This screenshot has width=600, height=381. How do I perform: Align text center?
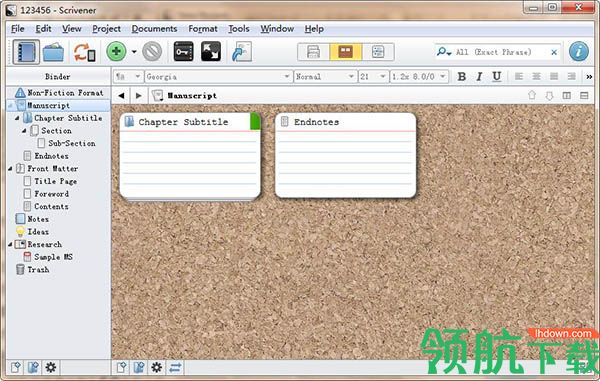tap(536, 77)
